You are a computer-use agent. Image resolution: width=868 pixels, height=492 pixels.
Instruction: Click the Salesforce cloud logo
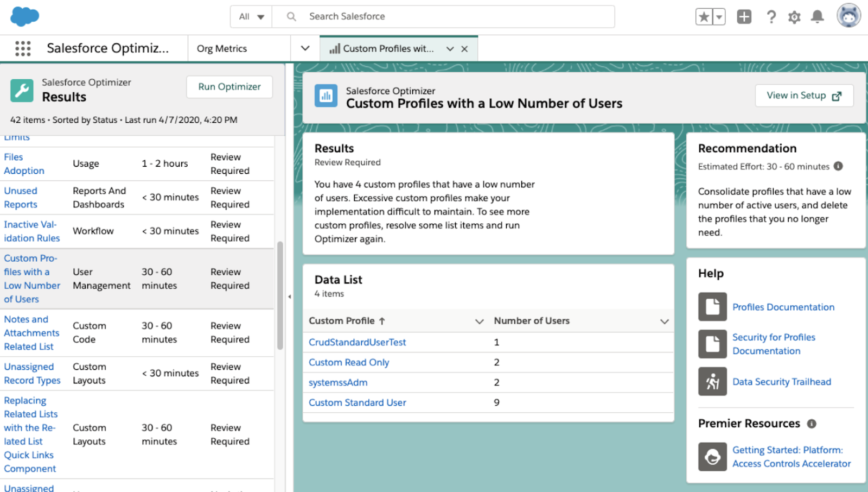point(25,16)
